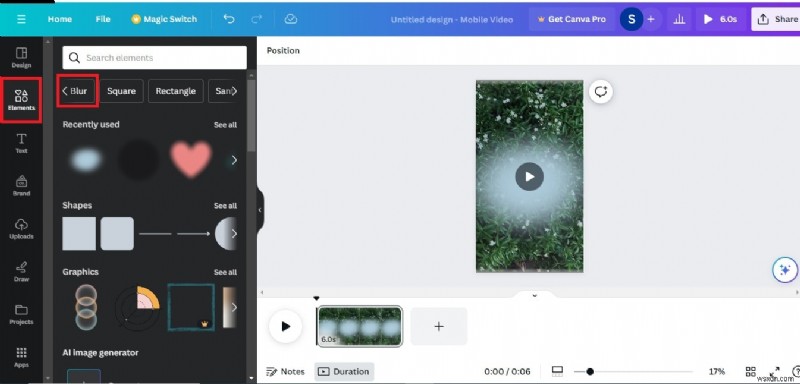Open the Brand sidebar tab
The width and height of the screenshot is (800, 384).
click(x=21, y=186)
